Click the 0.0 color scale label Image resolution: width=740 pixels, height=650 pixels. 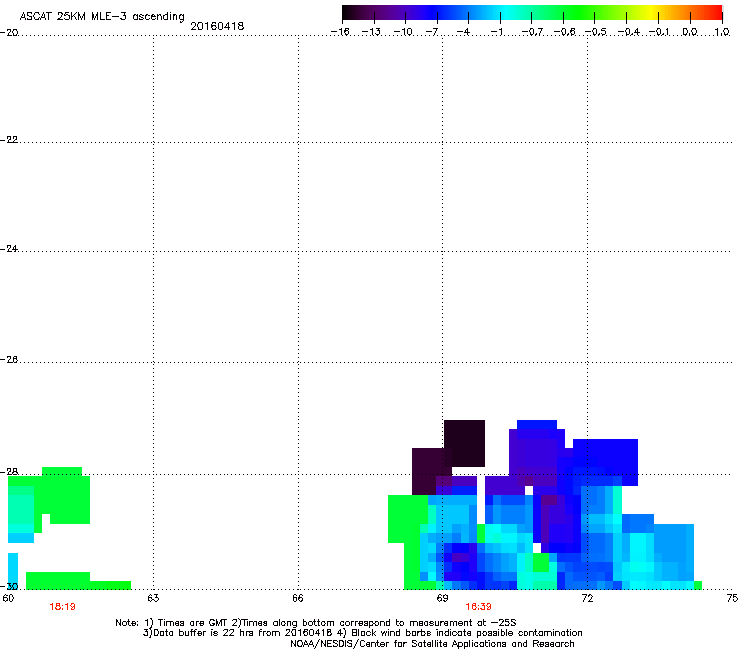pos(690,32)
